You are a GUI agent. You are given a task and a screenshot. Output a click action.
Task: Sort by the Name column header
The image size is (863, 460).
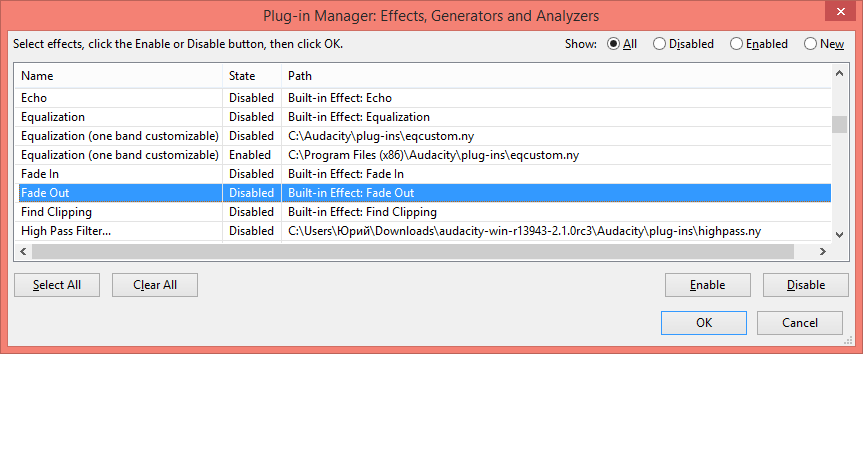118,76
